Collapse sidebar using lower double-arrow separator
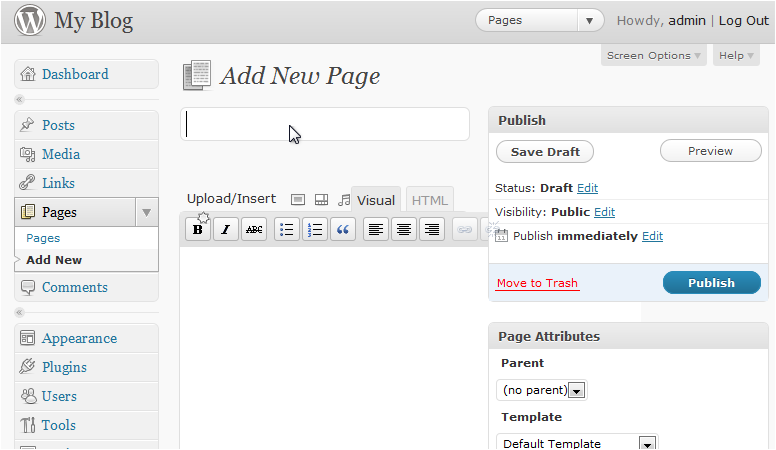776x450 pixels. click(19, 312)
